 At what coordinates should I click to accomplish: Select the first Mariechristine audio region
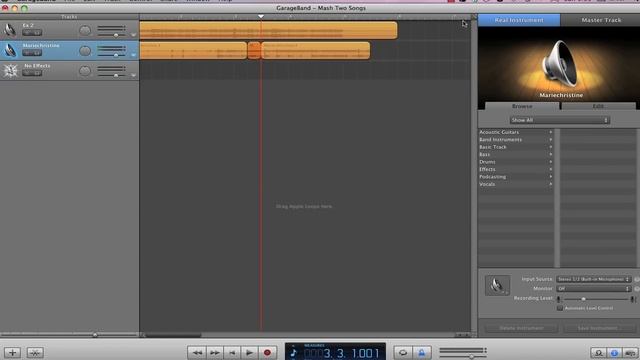(x=193, y=51)
